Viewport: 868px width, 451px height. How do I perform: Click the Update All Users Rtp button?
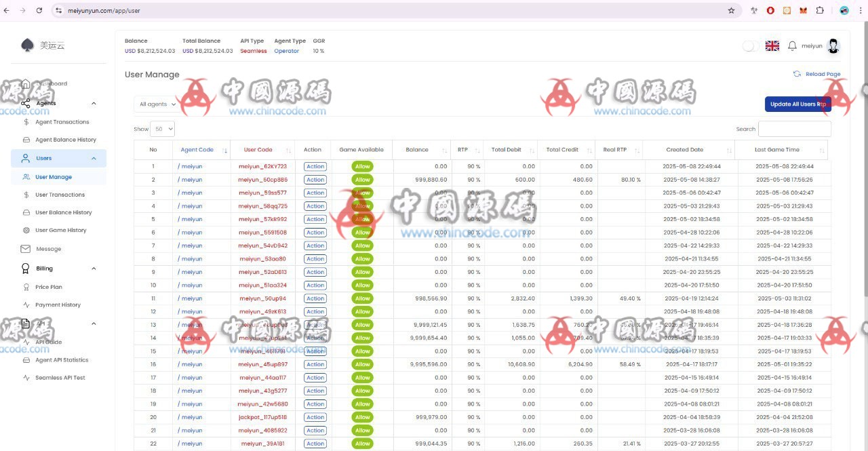click(797, 104)
